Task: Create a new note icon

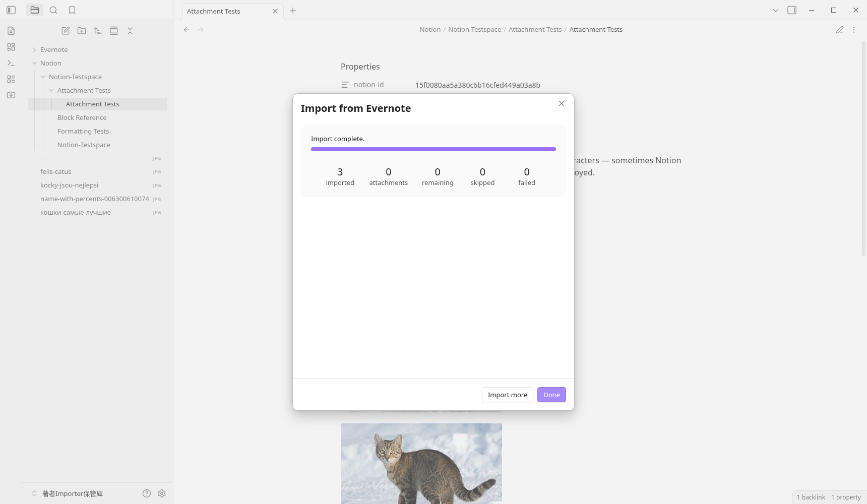Action: tap(66, 31)
